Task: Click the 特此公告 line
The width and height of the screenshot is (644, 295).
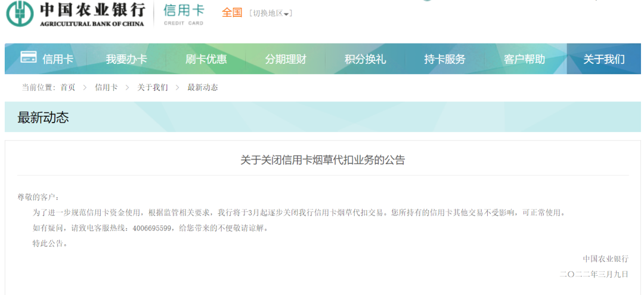Action: 49,243
